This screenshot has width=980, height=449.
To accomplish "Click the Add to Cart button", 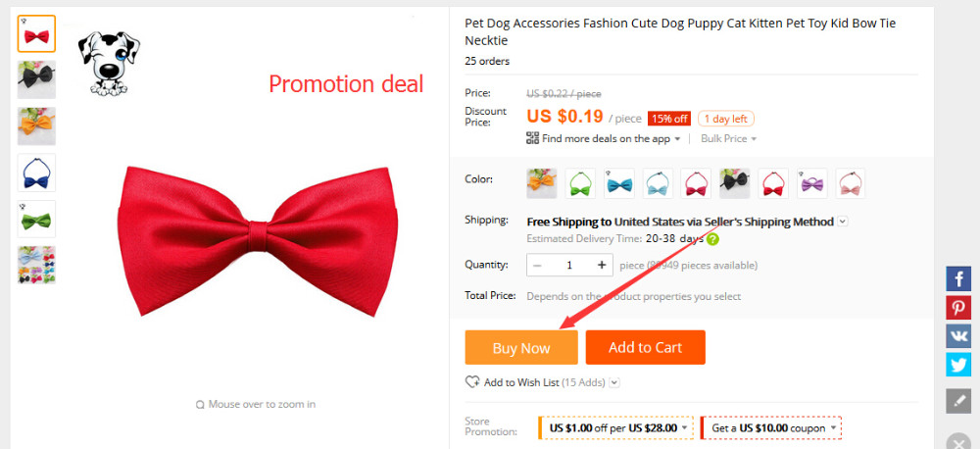I will tap(645, 347).
